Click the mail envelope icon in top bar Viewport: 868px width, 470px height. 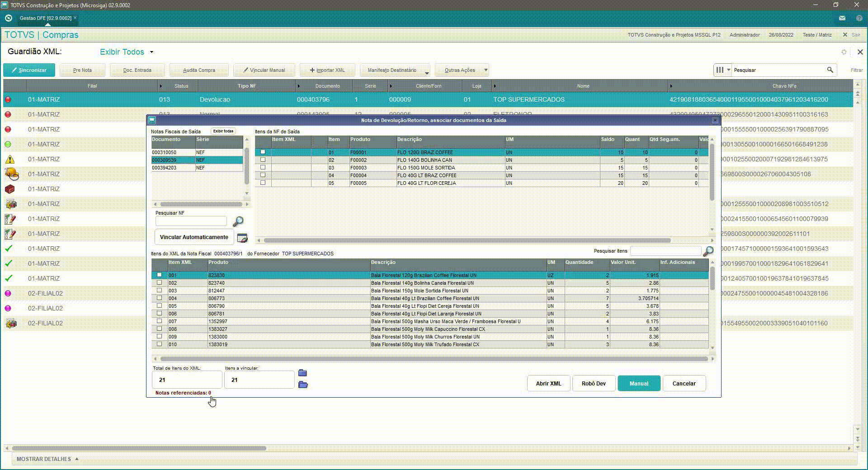(x=842, y=18)
